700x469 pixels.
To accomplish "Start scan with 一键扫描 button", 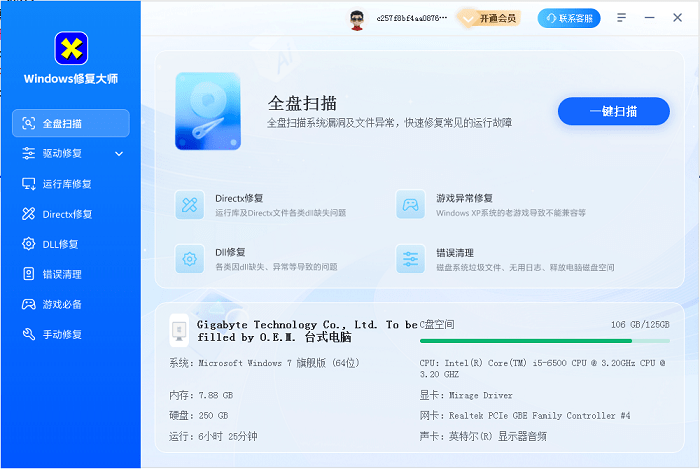I will pos(613,111).
